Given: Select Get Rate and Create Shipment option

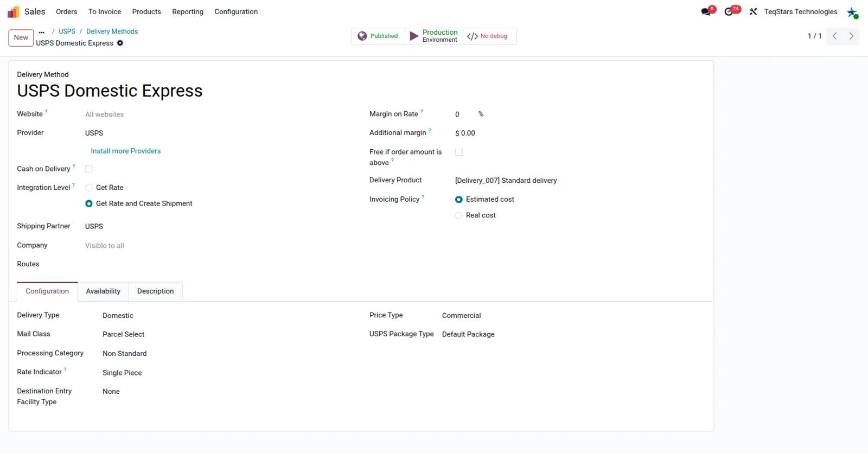Looking at the screenshot, I should point(89,203).
